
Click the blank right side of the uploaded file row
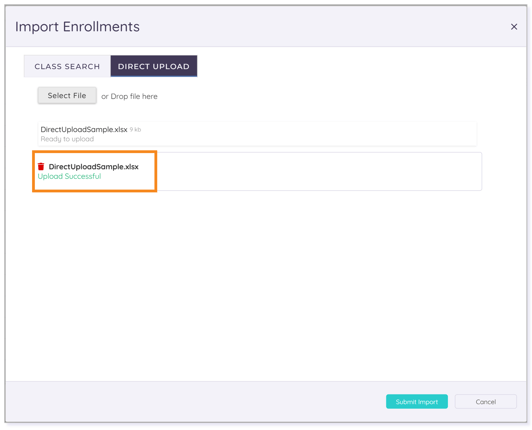tap(319, 171)
